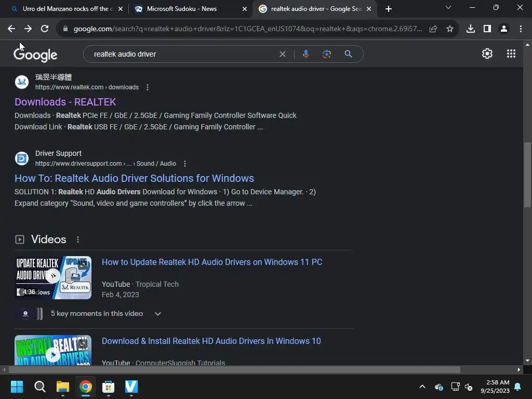Viewport: 532px width, 399px height.
Task: Play Install Realtek HD Audio Drivers thumbnail
Action: [x=53, y=350]
